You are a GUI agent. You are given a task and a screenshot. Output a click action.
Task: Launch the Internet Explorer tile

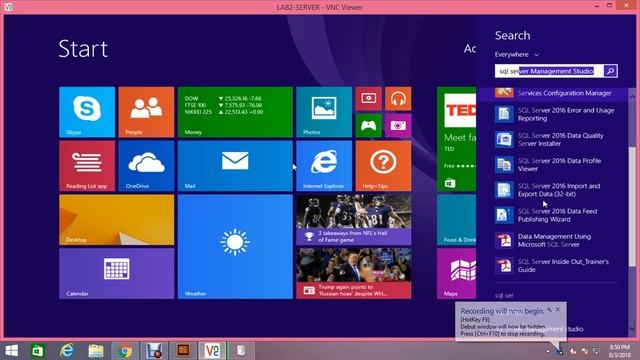pyautogui.click(x=324, y=166)
